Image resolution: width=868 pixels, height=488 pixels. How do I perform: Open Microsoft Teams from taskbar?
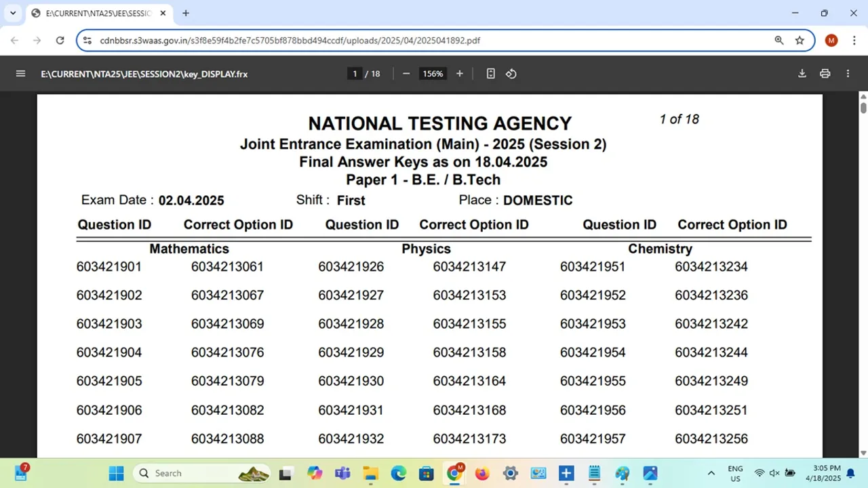point(342,473)
